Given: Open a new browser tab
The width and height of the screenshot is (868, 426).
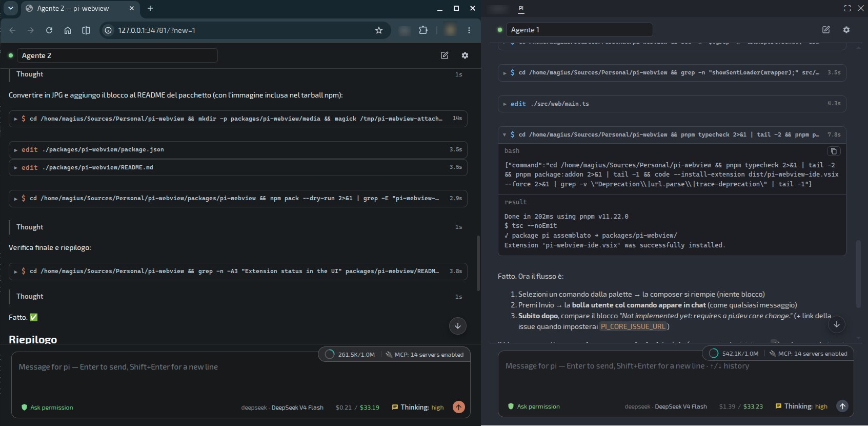Looking at the screenshot, I should (150, 8).
